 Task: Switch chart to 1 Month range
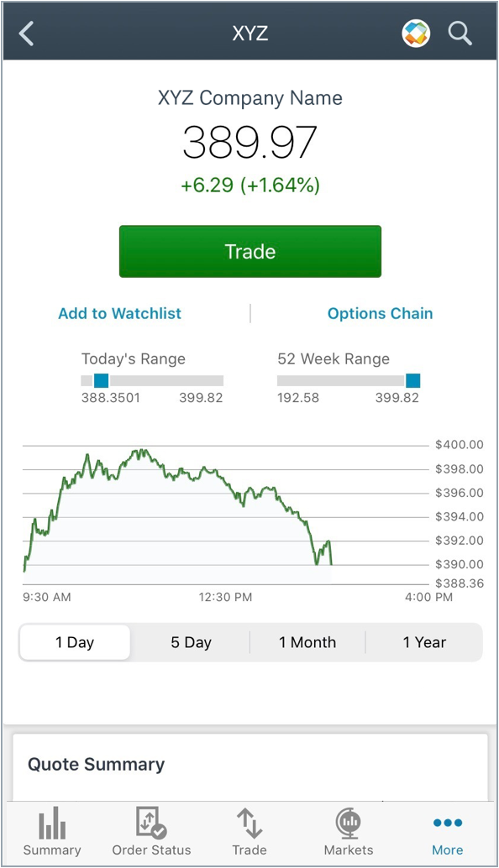[x=307, y=642]
